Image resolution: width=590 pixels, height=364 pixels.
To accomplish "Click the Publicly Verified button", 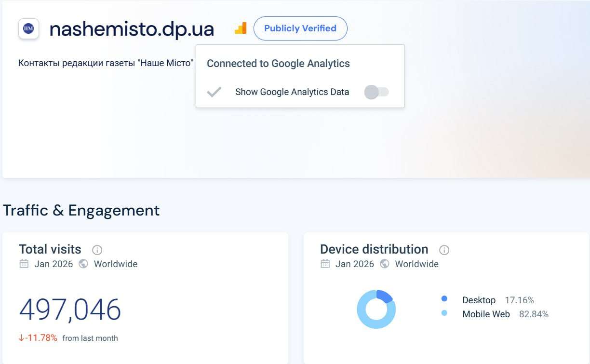I will coord(300,28).
